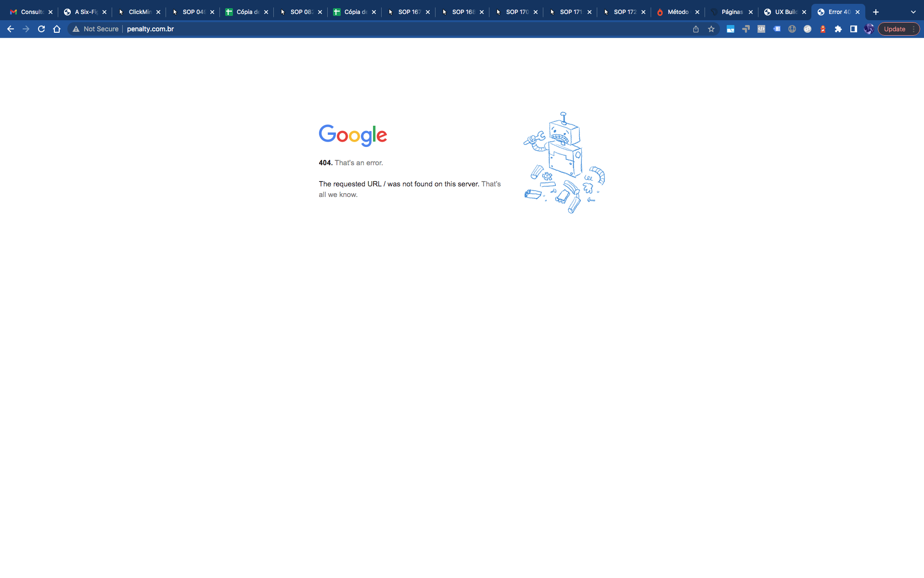Screen dimensions: 924x578
Task: Close the SOP 167 tab
Action: [x=428, y=12]
